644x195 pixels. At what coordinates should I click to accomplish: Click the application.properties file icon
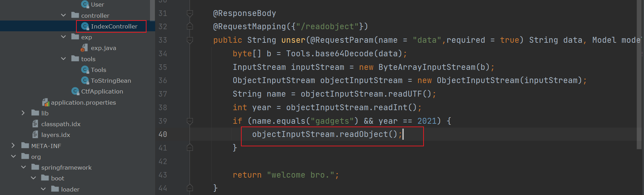point(45,102)
